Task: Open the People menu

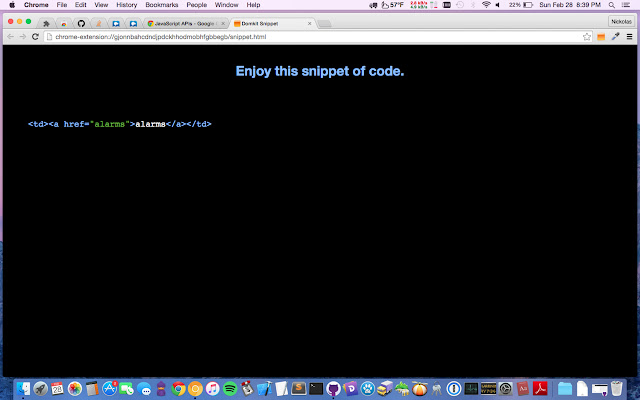Action: point(196,5)
